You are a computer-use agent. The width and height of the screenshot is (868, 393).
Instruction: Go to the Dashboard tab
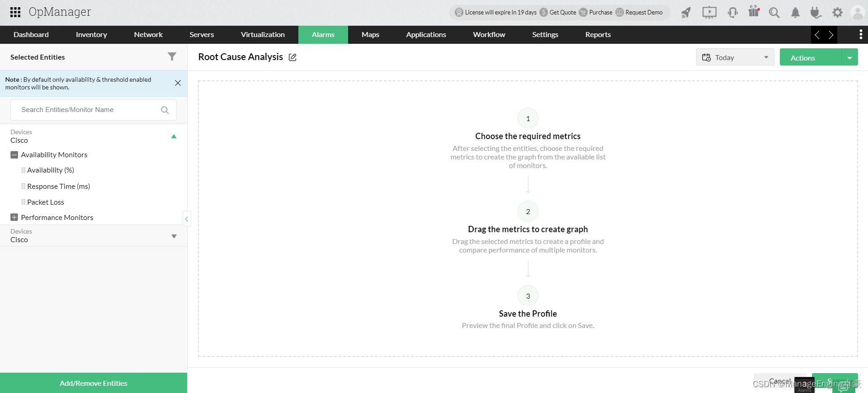[x=31, y=34]
